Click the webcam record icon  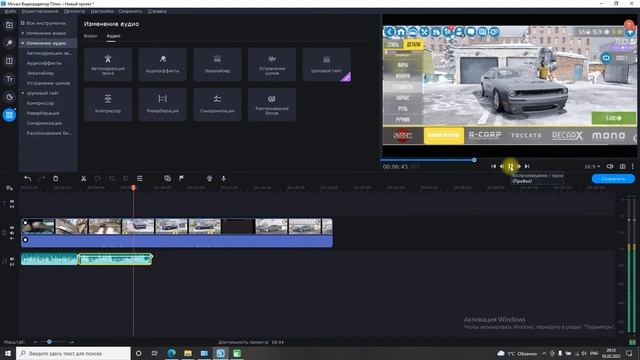pyautogui.click(x=209, y=178)
